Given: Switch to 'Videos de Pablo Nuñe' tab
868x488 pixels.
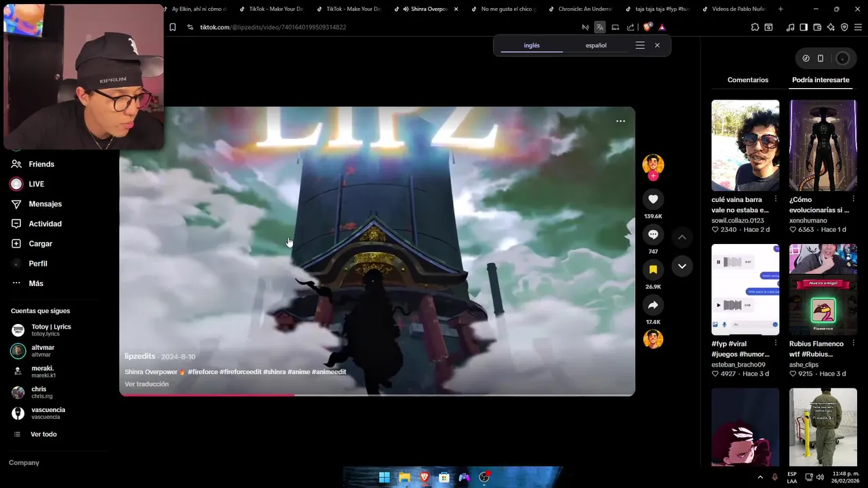Looking at the screenshot, I should 736,9.
